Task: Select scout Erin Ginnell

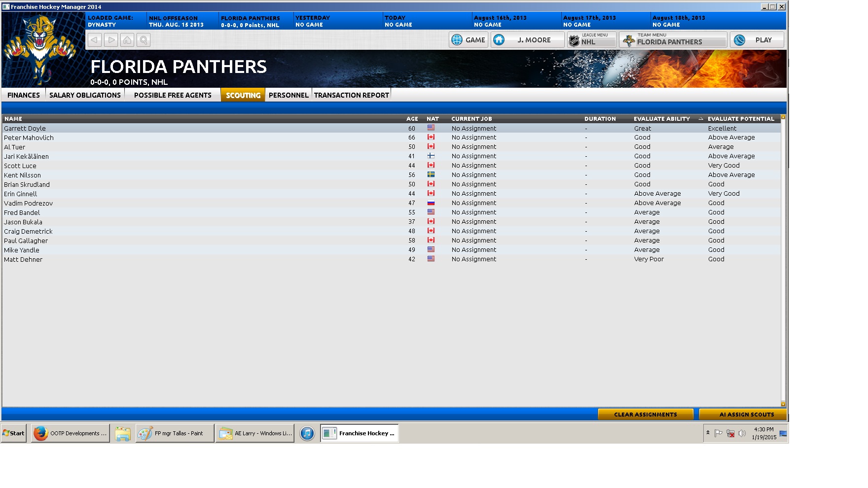Action: click(20, 194)
